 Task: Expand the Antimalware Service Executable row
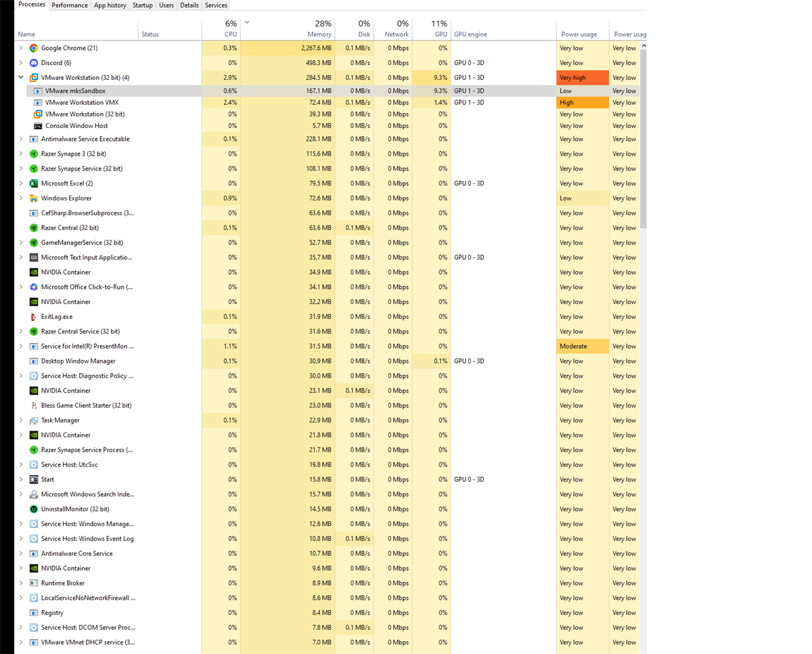pyautogui.click(x=21, y=139)
